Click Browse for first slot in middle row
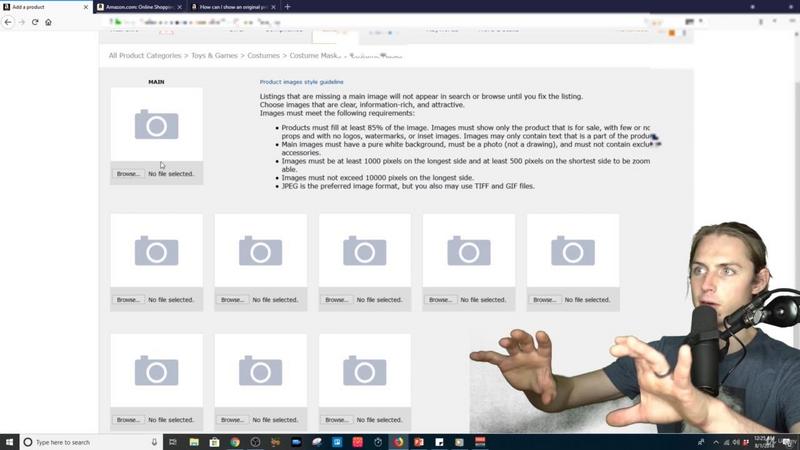800x450 pixels. click(x=128, y=300)
